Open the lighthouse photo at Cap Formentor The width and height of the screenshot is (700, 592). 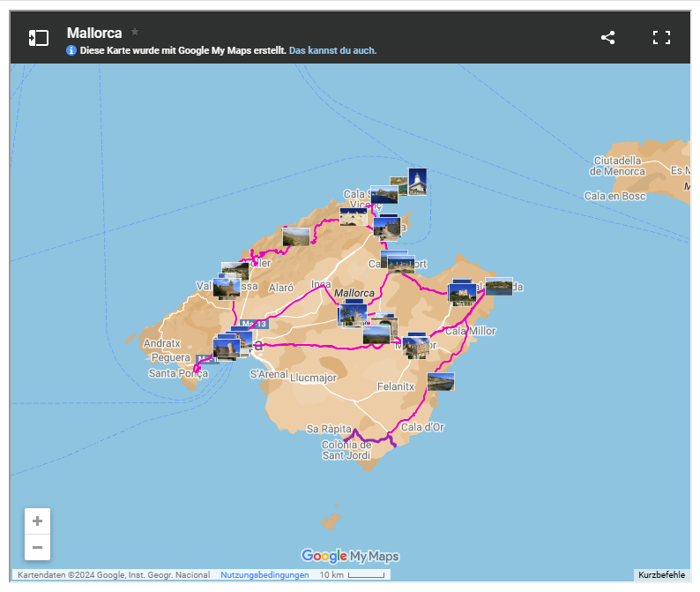pos(417,182)
